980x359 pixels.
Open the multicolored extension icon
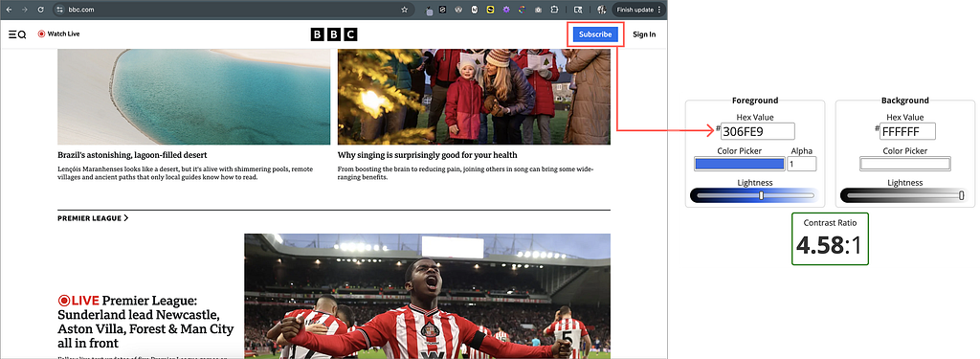click(522, 10)
